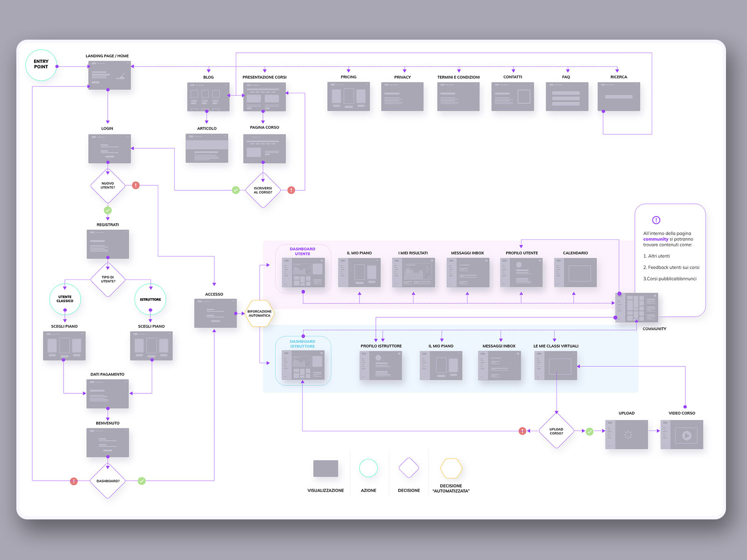The width and height of the screenshot is (747, 560).
Task: Click green checkmark beside Dashboard decision
Action: coord(142,481)
